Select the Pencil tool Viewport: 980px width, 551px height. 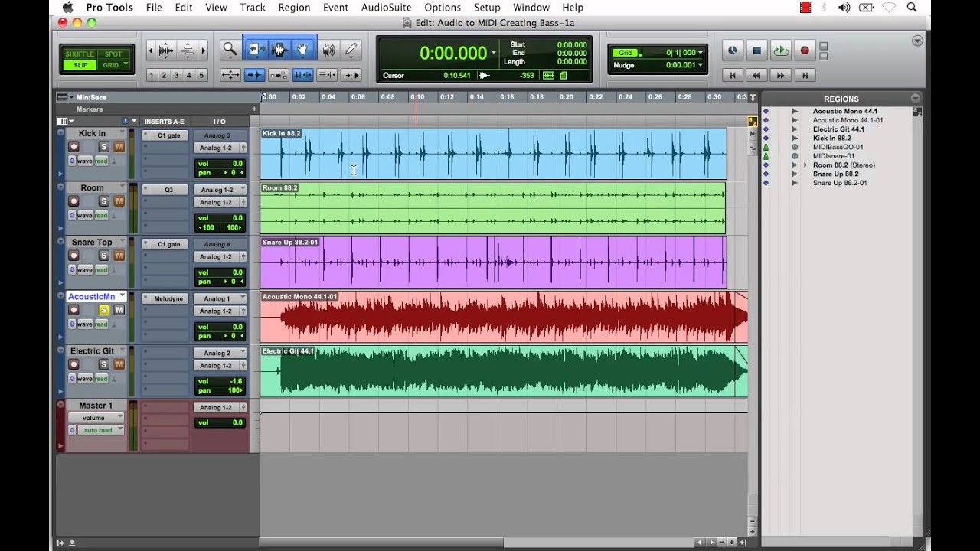point(351,51)
